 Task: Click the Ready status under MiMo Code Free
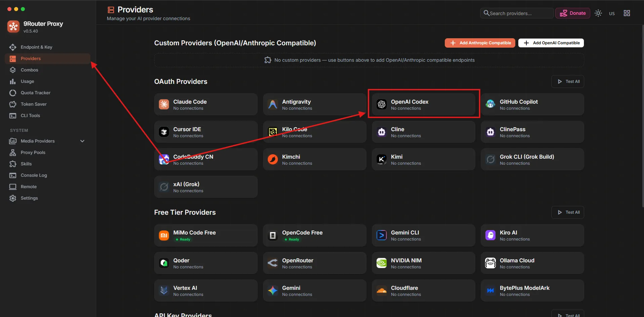click(183, 240)
